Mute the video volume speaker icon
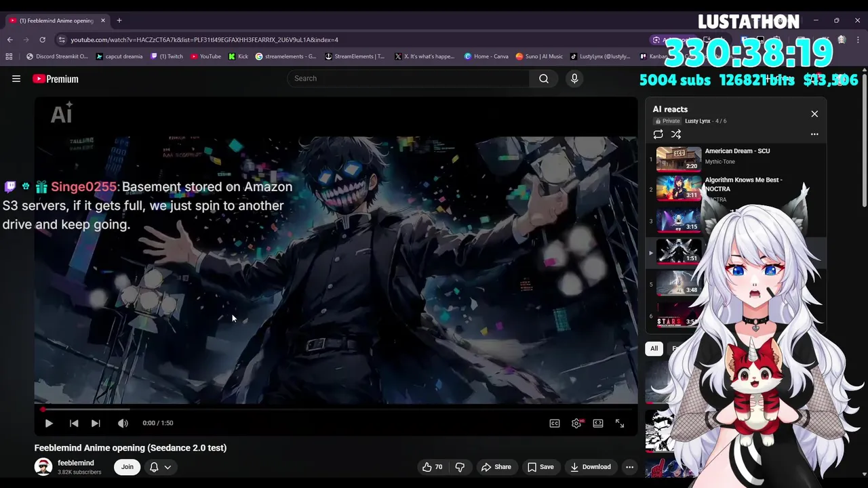Viewport: 868px width, 488px height. click(x=123, y=423)
